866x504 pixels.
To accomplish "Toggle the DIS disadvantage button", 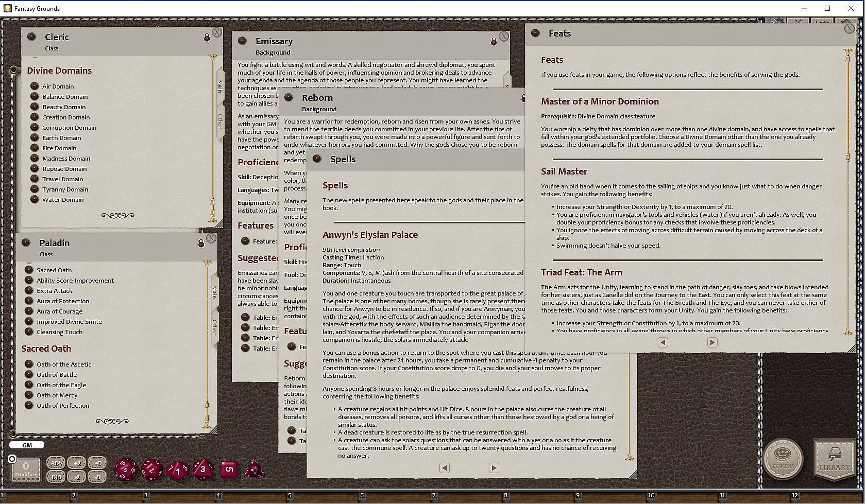I will 56,477.
